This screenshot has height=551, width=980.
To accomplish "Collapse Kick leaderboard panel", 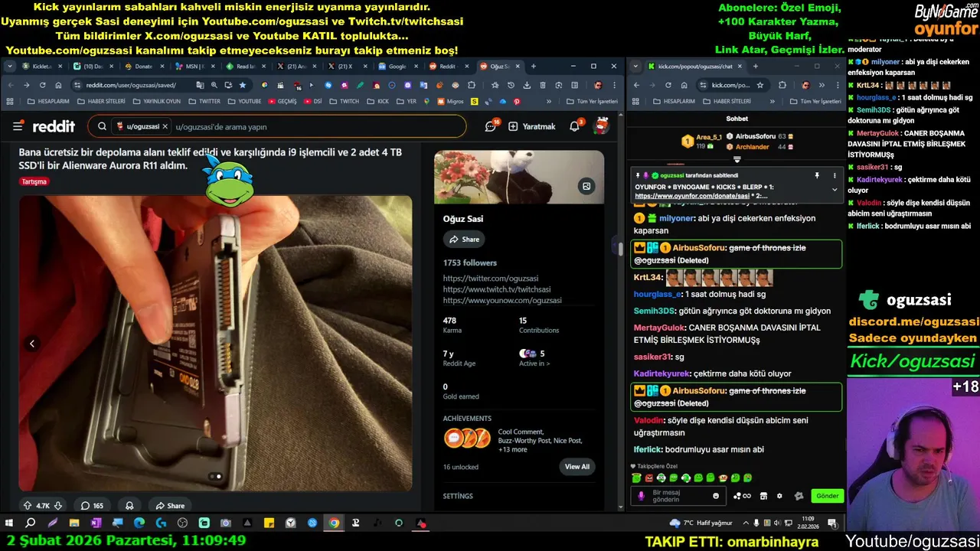I will point(737,160).
